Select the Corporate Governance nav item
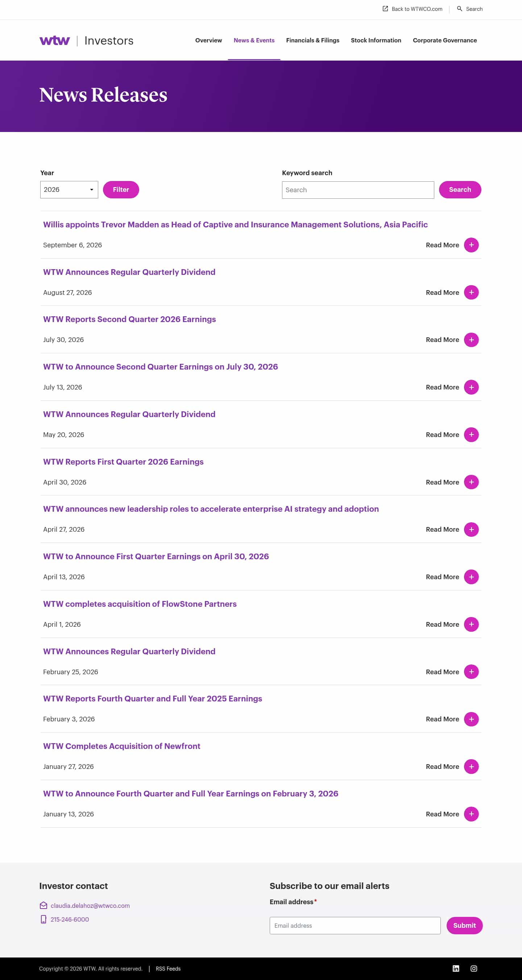522x980 pixels. pos(444,40)
